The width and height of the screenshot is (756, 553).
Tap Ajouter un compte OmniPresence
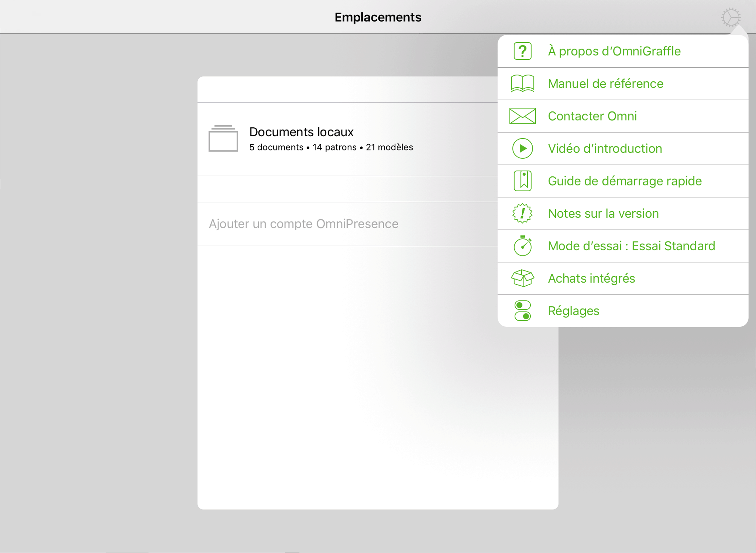click(347, 224)
